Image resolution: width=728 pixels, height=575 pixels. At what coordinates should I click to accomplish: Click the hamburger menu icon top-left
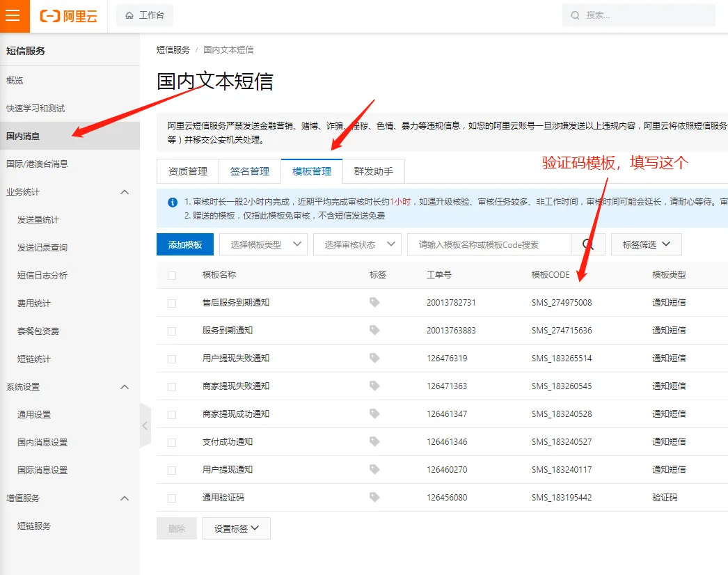[13, 16]
